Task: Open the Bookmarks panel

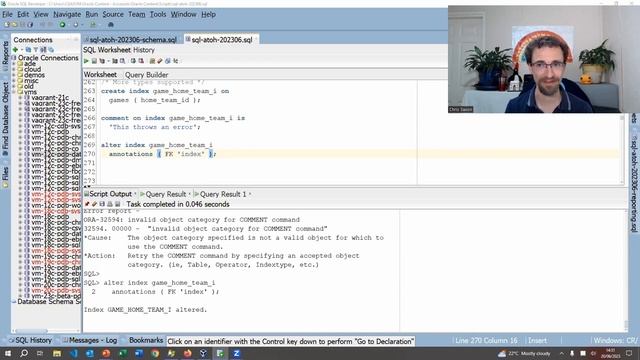Action: (146, 340)
